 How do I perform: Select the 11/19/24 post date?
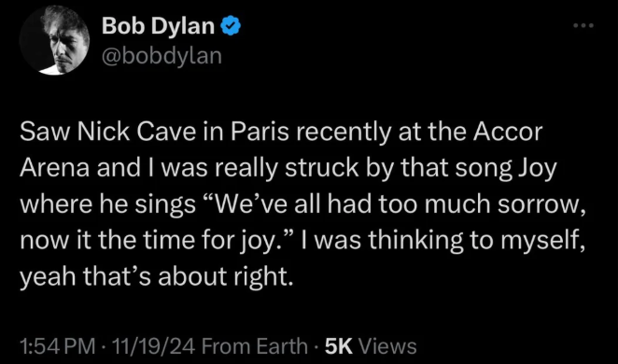point(155,346)
